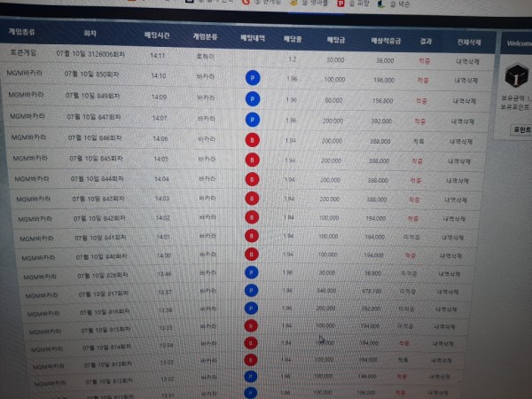Click the black cube level icon under Welcome
The height and width of the screenshot is (399, 532).
click(516, 75)
